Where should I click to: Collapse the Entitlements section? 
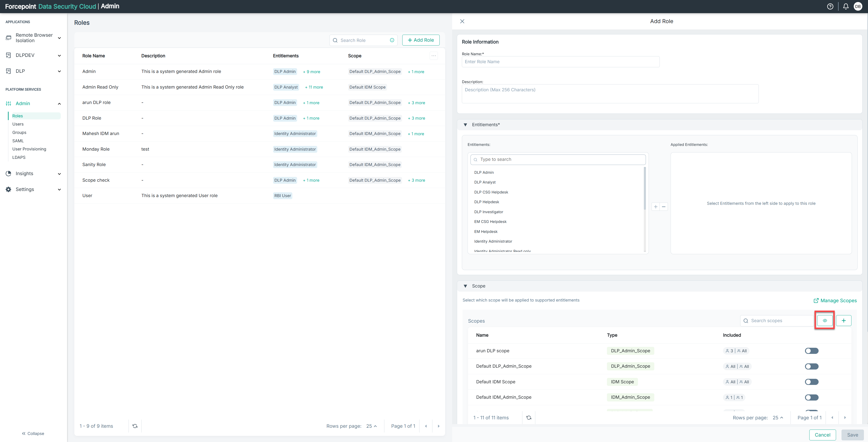[465, 125]
